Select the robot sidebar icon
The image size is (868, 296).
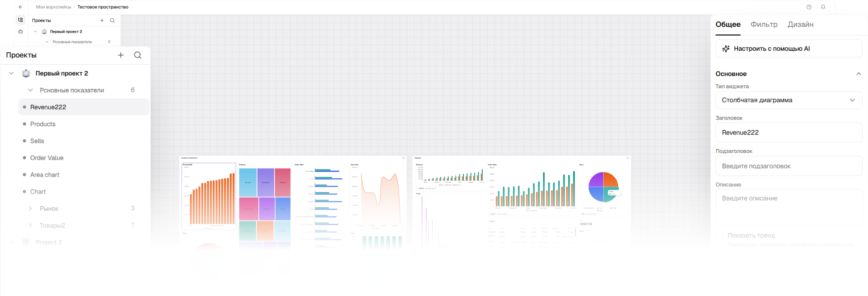(21, 32)
